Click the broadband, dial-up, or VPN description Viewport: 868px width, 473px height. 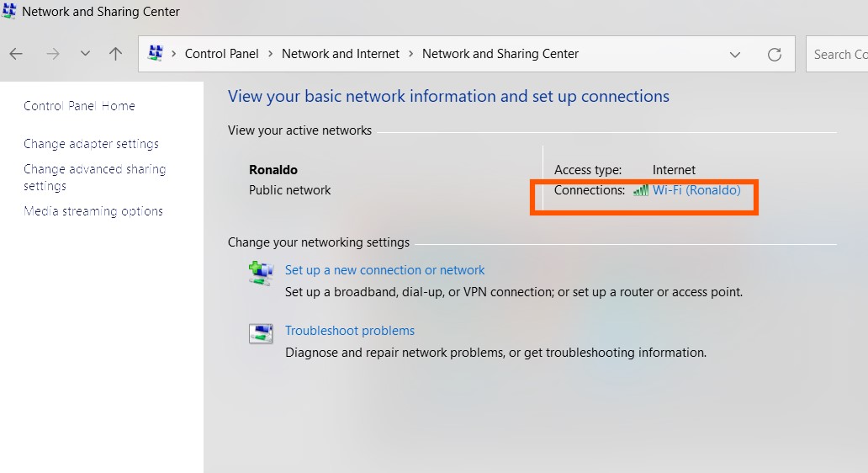click(514, 292)
